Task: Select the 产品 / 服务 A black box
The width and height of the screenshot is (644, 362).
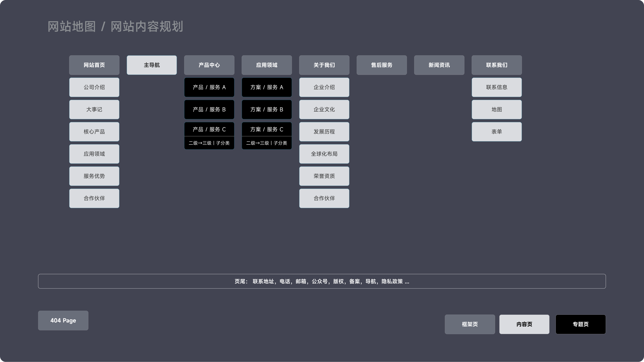Action: coord(209,87)
